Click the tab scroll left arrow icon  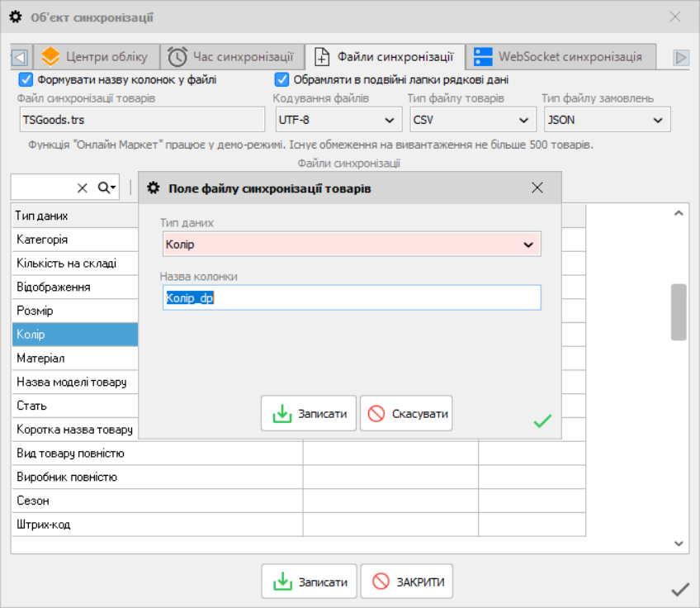pyautogui.click(x=20, y=57)
